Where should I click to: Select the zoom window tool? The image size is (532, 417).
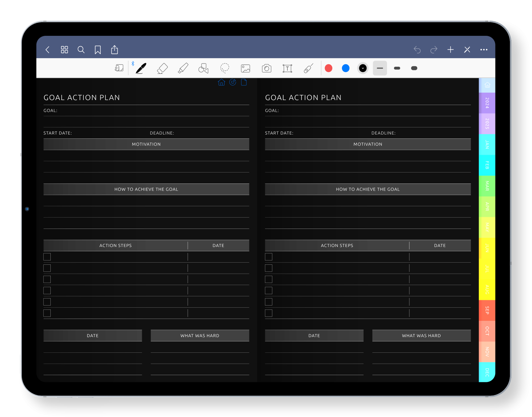(119, 68)
